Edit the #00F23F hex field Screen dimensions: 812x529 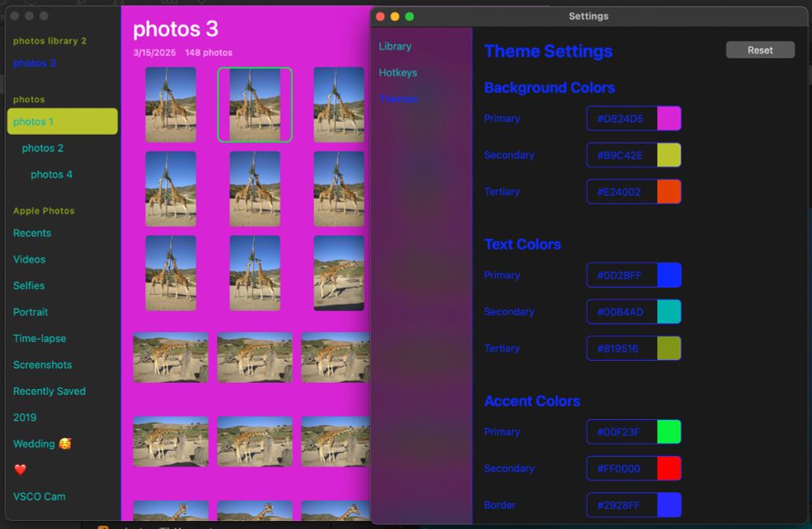(x=622, y=431)
